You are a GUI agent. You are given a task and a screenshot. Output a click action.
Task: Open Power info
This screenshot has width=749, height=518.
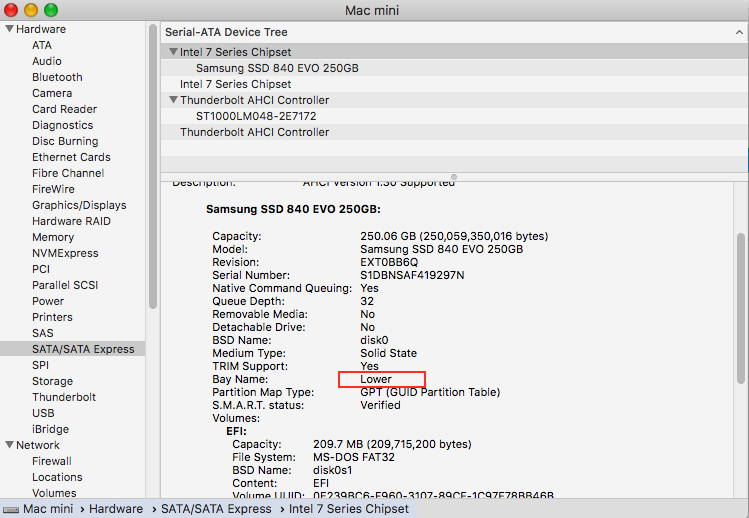pyautogui.click(x=48, y=302)
